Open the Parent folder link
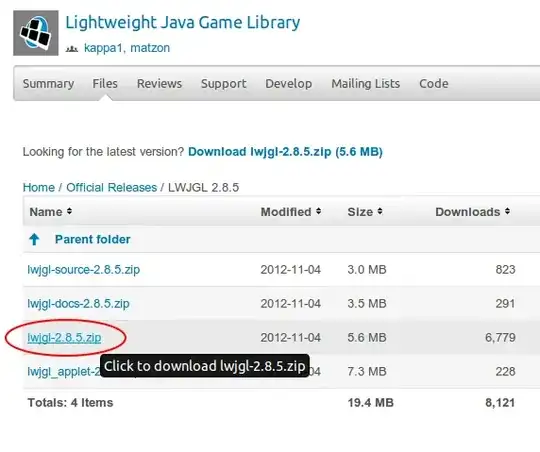 93,239
